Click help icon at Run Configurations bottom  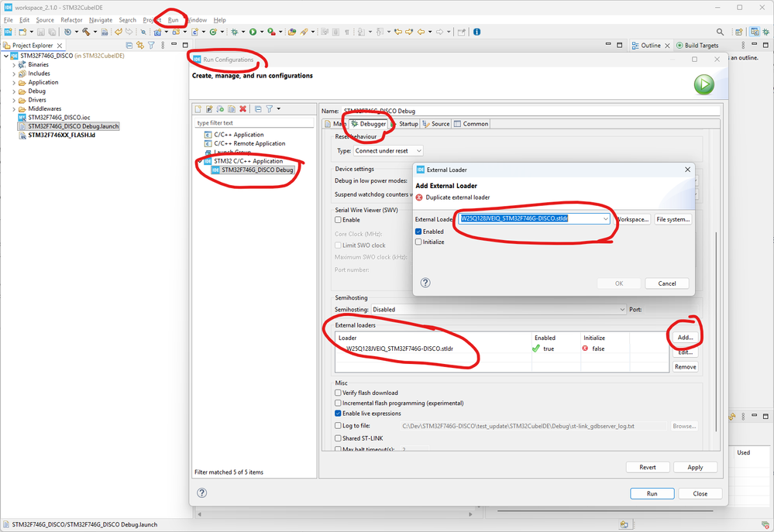pyautogui.click(x=202, y=493)
